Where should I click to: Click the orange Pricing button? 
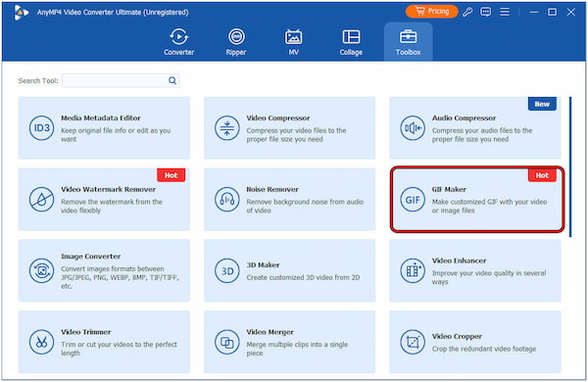[431, 12]
